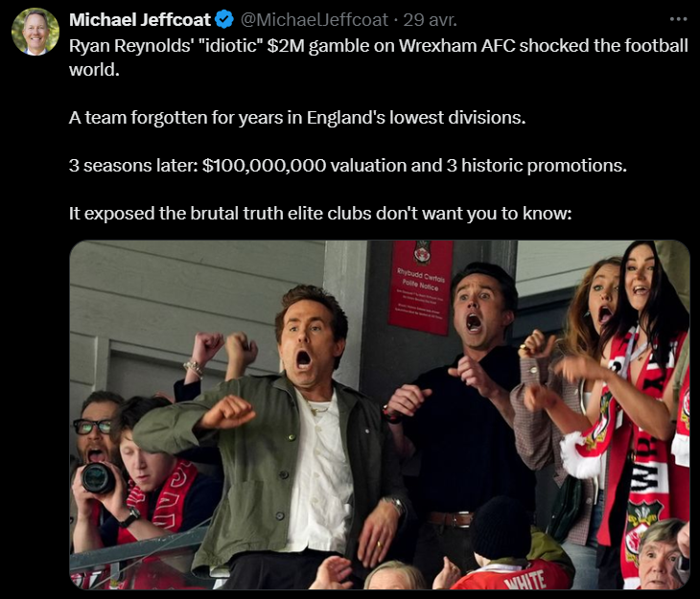Open the three-dot more options menu
The height and width of the screenshot is (599, 700).
coord(678,19)
